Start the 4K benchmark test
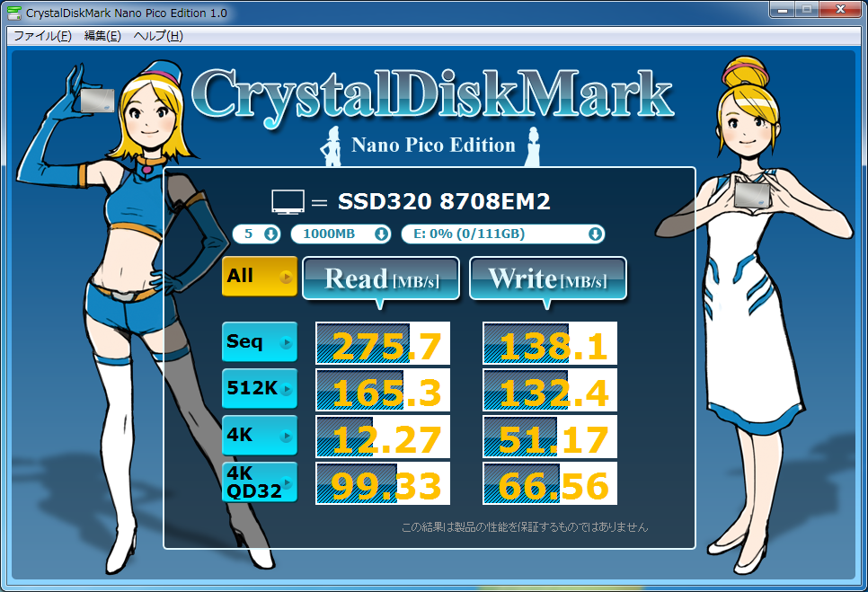 pos(260,436)
